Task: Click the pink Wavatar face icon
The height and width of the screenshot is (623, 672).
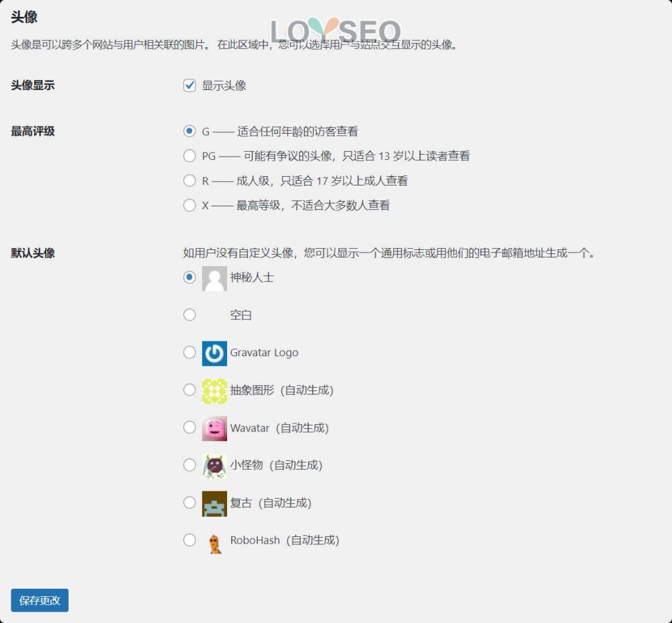Action: (x=213, y=427)
